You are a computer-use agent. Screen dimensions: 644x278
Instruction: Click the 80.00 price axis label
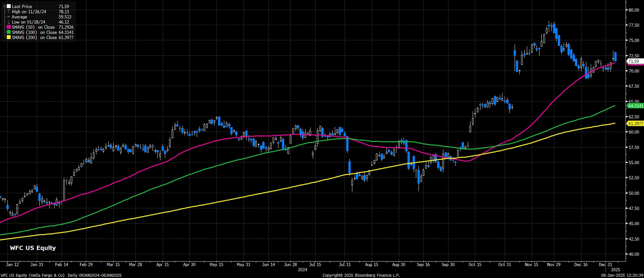pyautogui.click(x=634, y=10)
